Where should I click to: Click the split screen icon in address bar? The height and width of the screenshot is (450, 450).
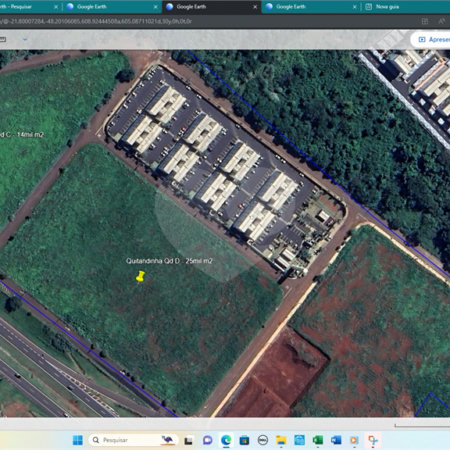point(425,21)
